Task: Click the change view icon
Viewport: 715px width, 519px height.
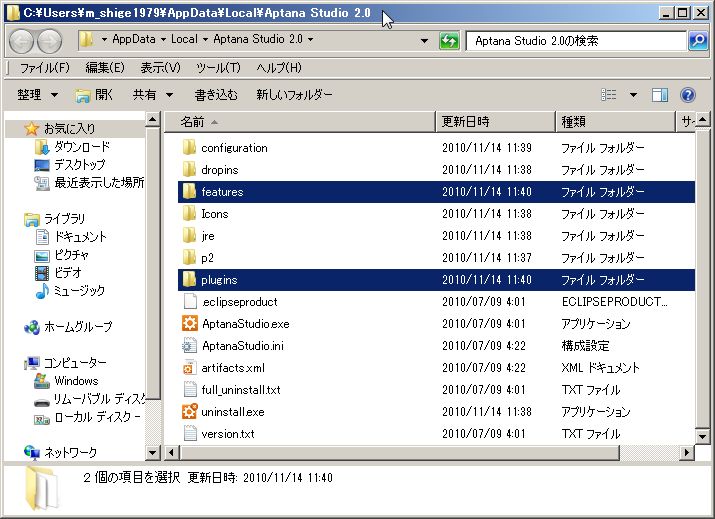Action: coord(609,95)
